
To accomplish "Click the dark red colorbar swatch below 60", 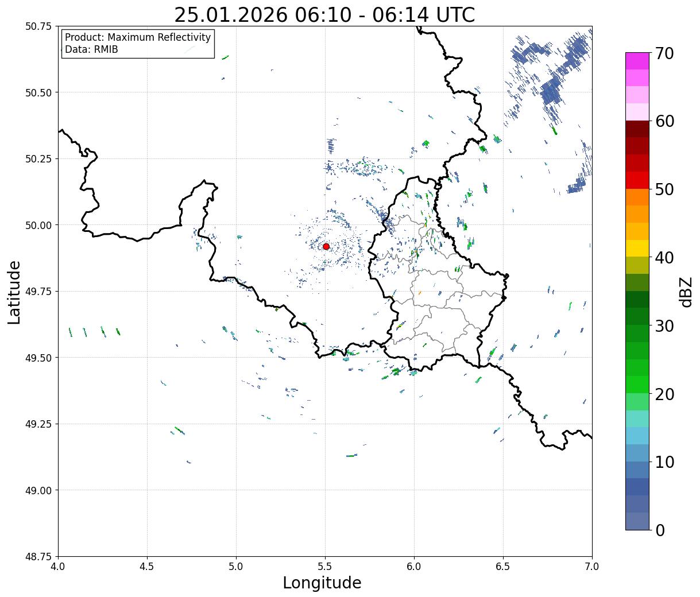I will pyautogui.click(x=637, y=129).
